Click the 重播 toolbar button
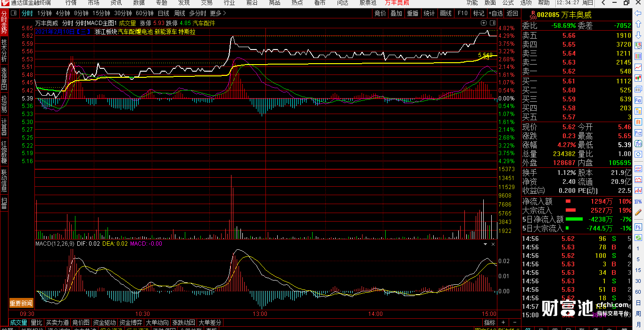 coord(413,13)
